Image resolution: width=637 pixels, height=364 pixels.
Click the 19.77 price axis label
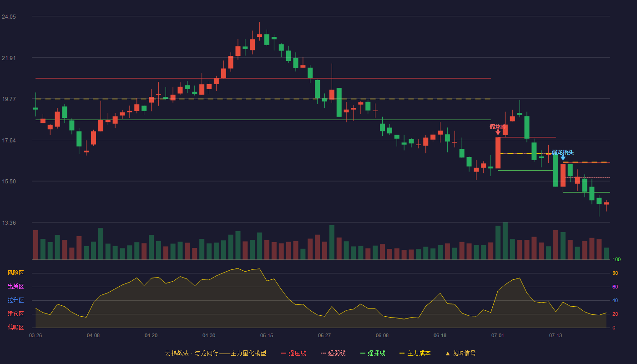[x=9, y=99]
